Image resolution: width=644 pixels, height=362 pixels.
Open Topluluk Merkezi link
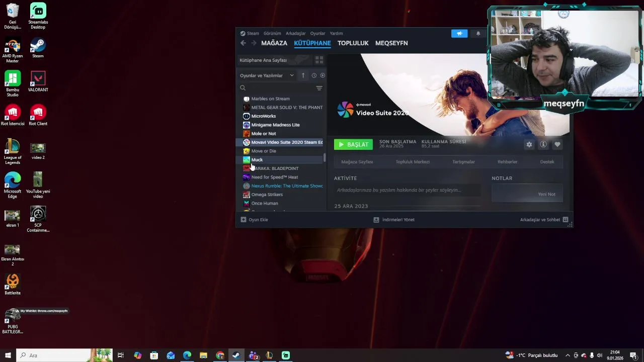[413, 162]
